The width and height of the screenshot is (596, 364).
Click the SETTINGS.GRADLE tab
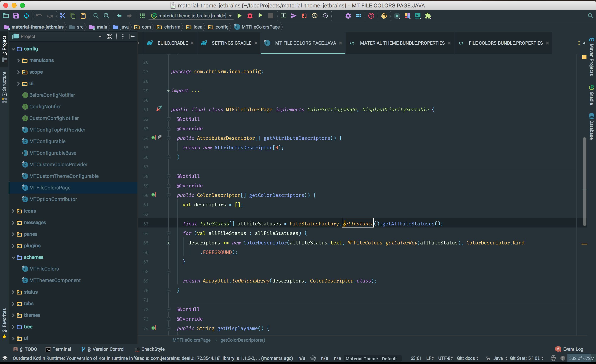pos(232,43)
